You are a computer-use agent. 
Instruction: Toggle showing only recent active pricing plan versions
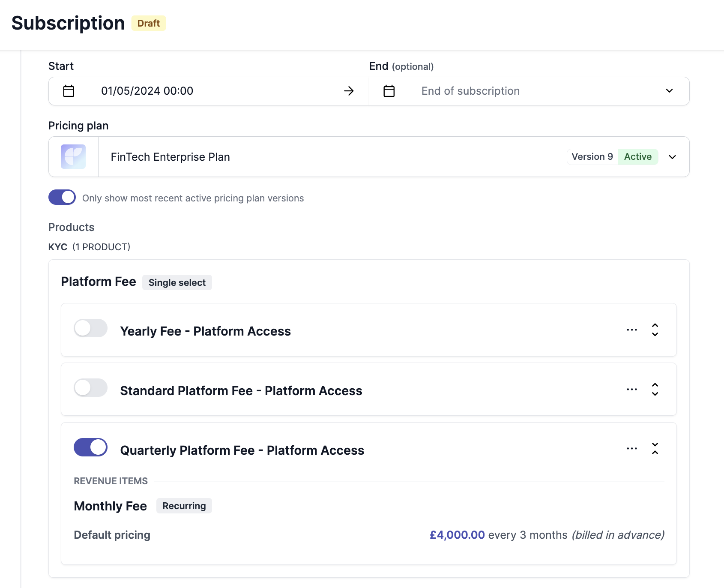tap(62, 197)
